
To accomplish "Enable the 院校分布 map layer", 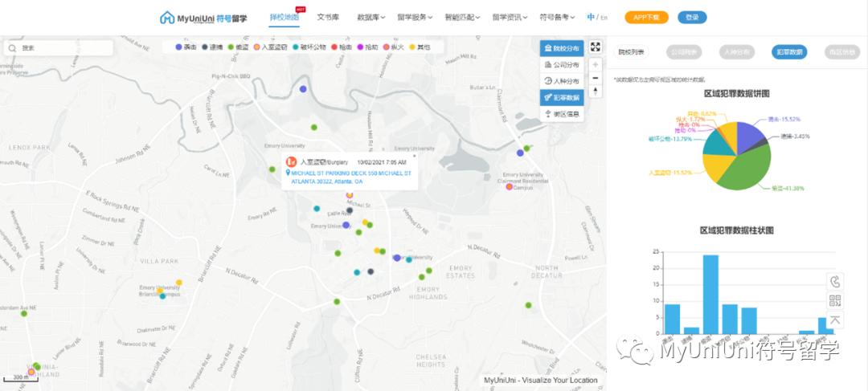I will click(x=562, y=48).
